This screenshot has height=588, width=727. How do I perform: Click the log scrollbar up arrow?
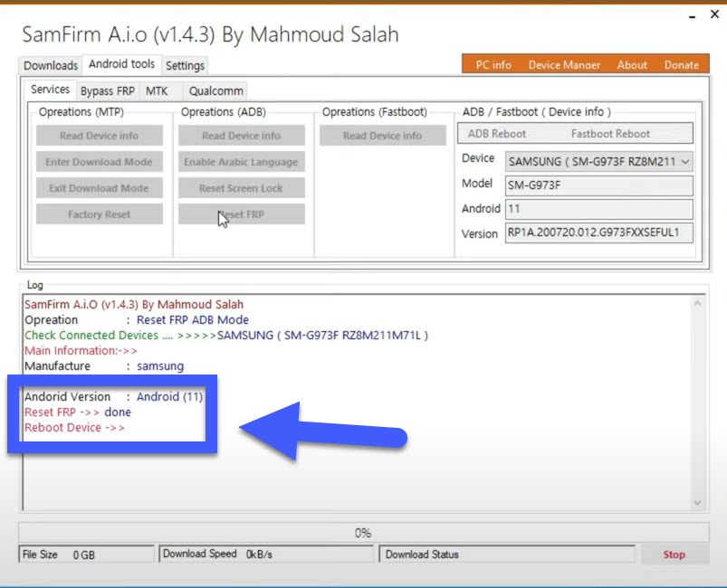(x=697, y=304)
